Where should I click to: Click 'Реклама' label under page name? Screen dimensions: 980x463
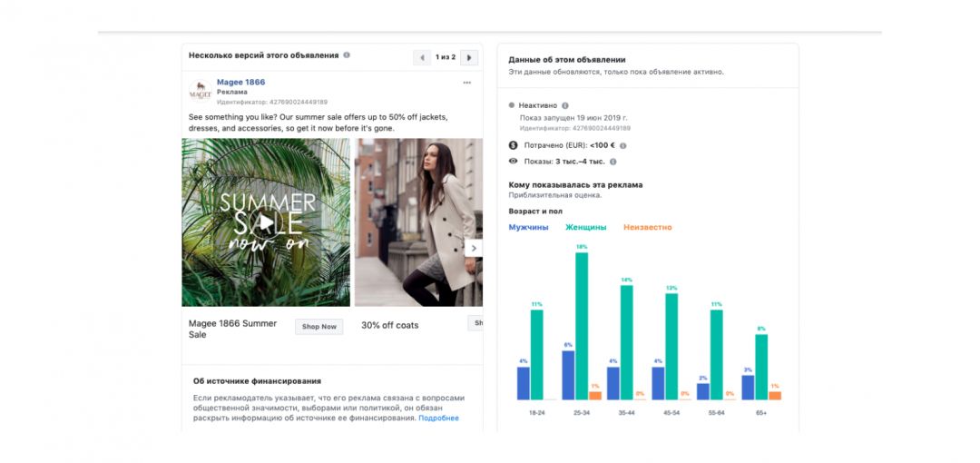[x=232, y=92]
